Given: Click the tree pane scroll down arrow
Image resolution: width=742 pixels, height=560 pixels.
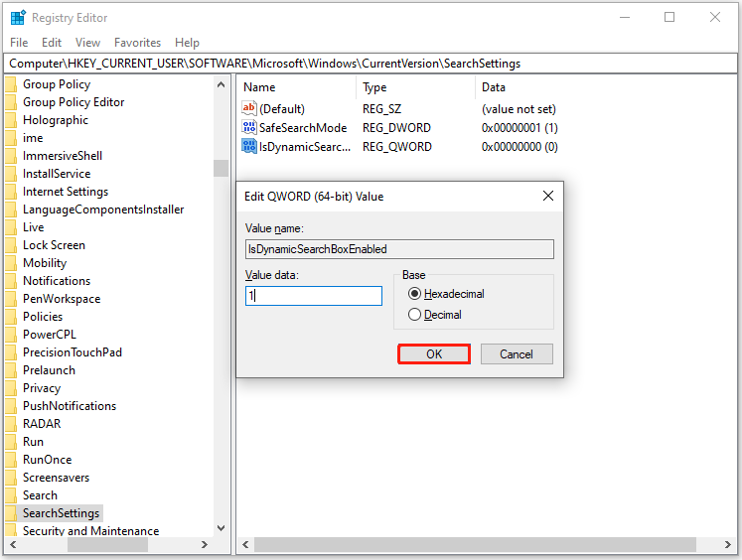Looking at the screenshot, I should [221, 528].
